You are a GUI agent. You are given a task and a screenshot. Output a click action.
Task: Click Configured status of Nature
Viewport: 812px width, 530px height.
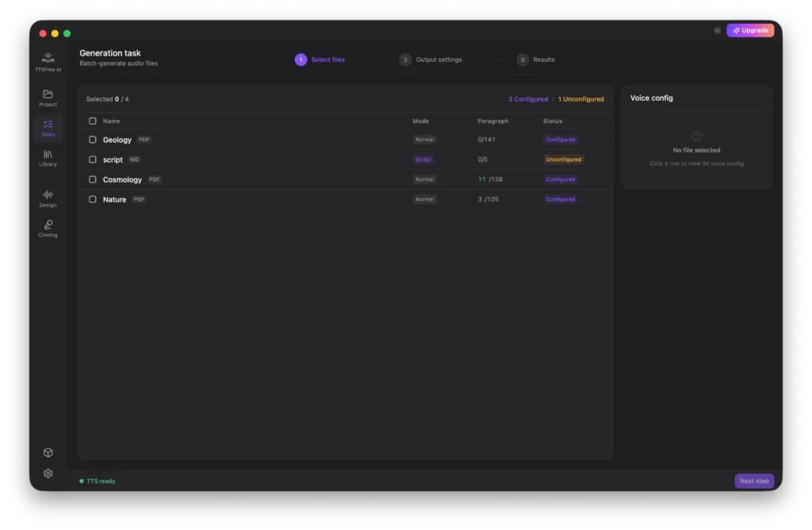click(561, 199)
